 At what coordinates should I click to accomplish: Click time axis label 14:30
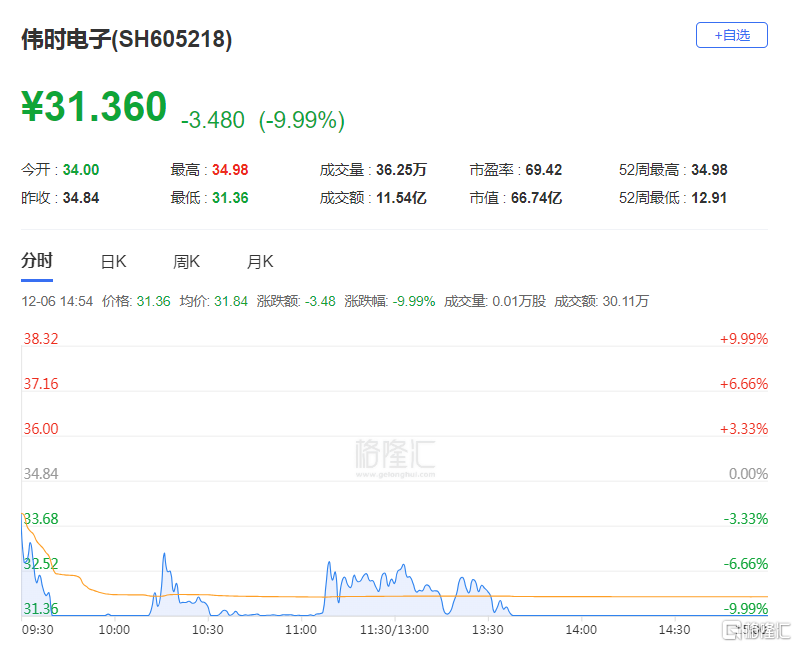pos(675,630)
